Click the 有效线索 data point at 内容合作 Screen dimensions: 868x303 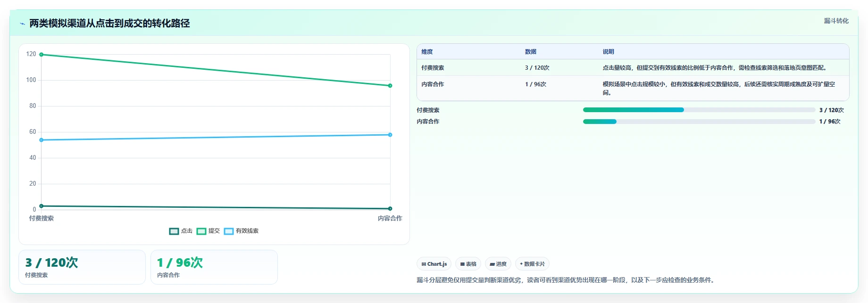(x=390, y=135)
